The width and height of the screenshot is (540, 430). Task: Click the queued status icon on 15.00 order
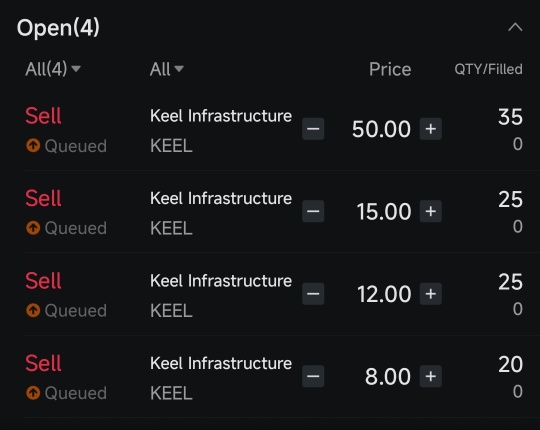click(33, 228)
